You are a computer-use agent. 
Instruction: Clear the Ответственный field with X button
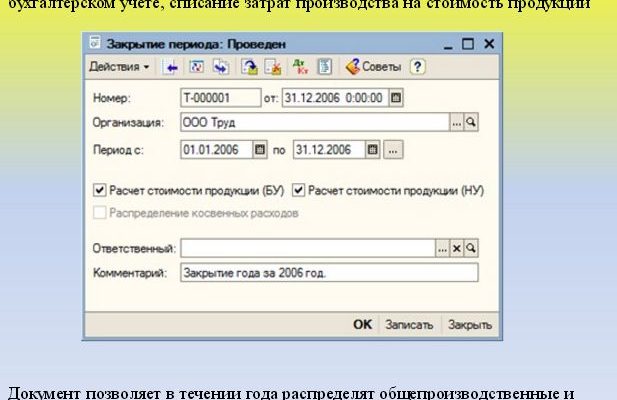[x=457, y=247]
